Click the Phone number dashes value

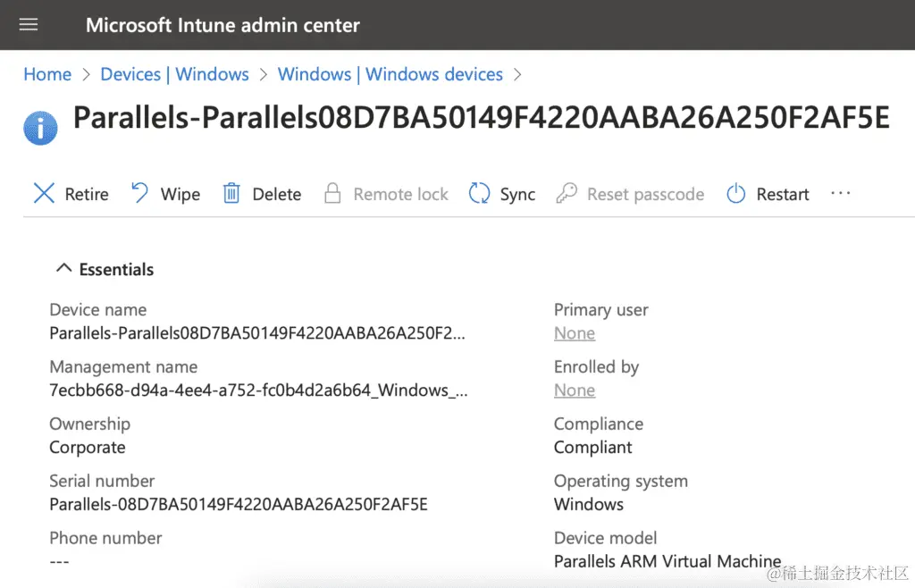click(60, 562)
